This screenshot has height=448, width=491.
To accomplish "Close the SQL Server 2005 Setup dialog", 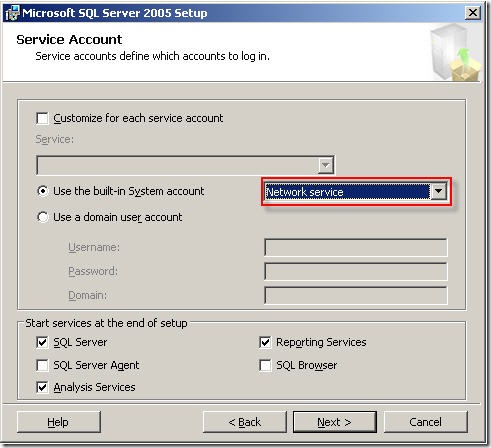I will (472, 13).
